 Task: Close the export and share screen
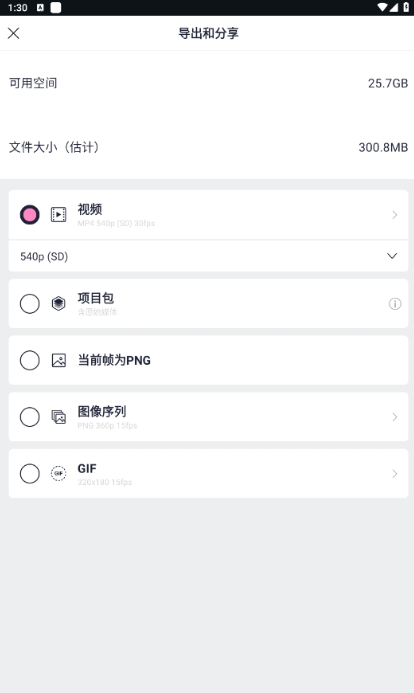pos(14,33)
